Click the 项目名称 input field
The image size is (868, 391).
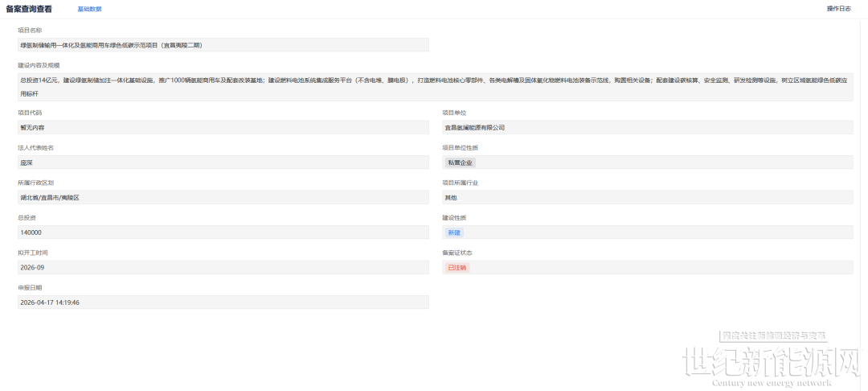pyautogui.click(x=223, y=46)
